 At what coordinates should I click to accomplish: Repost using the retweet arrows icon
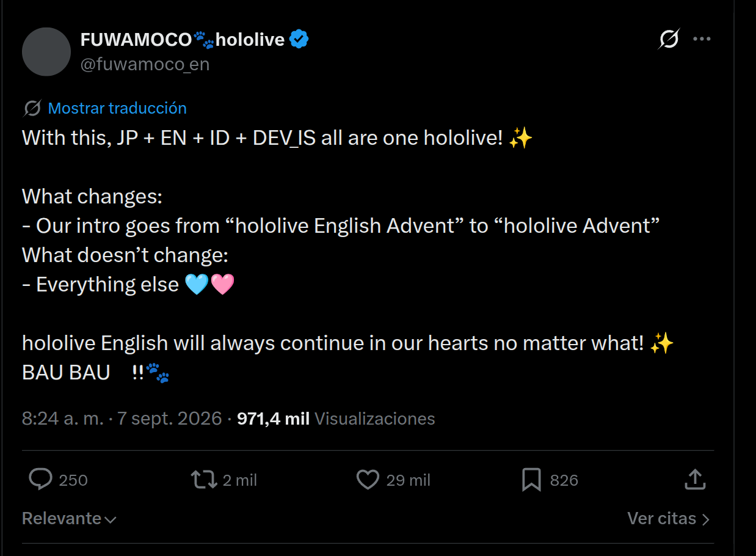pyautogui.click(x=204, y=480)
